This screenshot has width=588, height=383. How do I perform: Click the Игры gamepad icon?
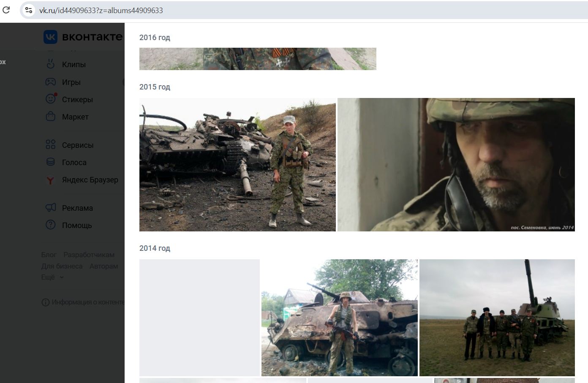pos(50,82)
